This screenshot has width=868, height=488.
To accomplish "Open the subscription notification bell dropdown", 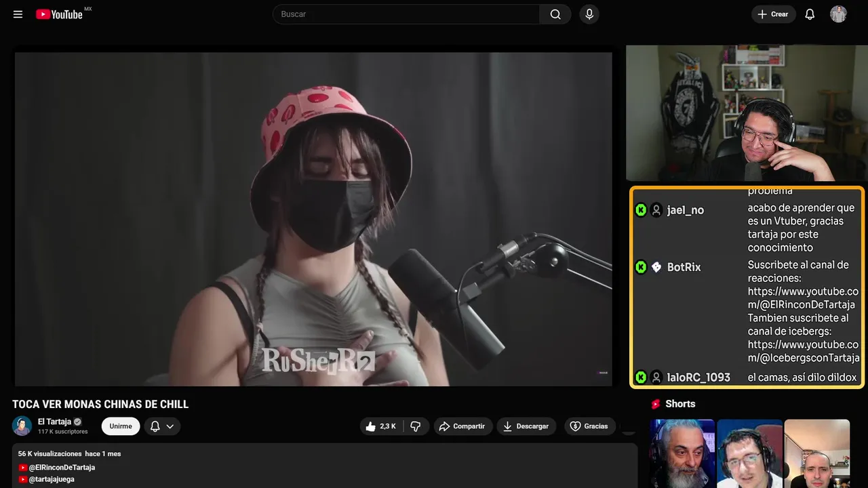I will coord(161,426).
